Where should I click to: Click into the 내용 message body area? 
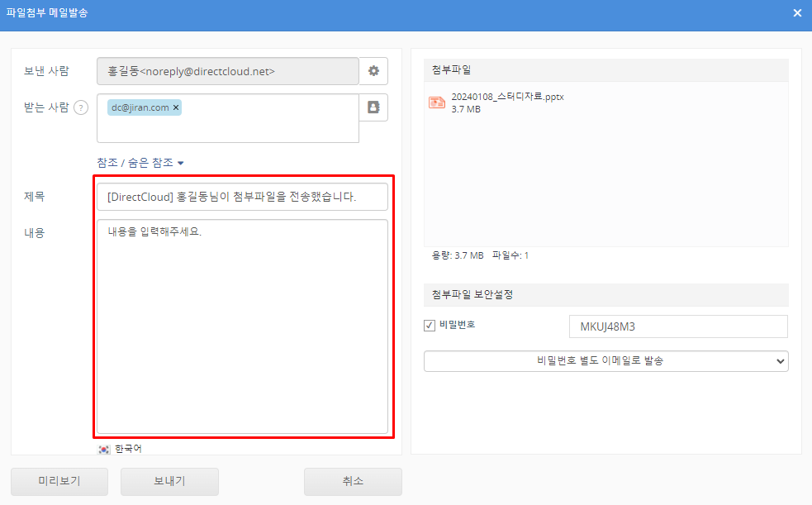tap(242, 331)
